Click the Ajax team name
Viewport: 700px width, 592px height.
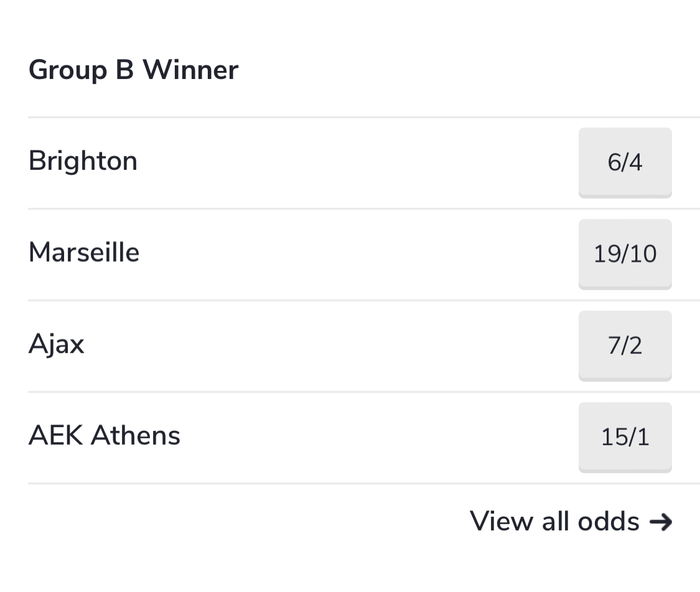[x=56, y=345]
